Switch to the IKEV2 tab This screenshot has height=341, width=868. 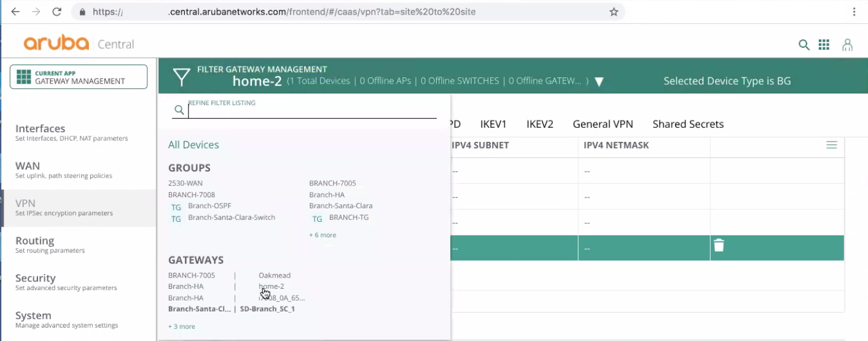coord(540,124)
